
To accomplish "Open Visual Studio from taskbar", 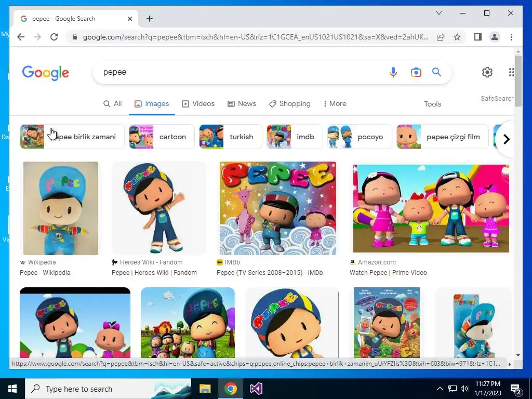I will (256, 389).
